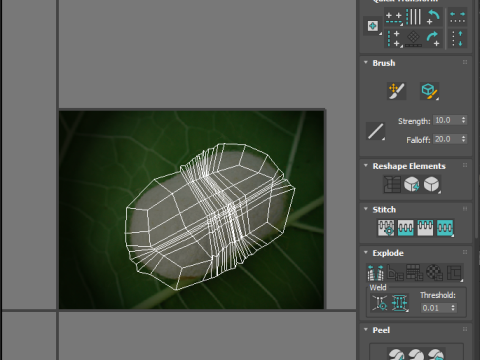Collapse the Explode rollout
Viewport: 480px width, 360px height.
click(x=366, y=252)
